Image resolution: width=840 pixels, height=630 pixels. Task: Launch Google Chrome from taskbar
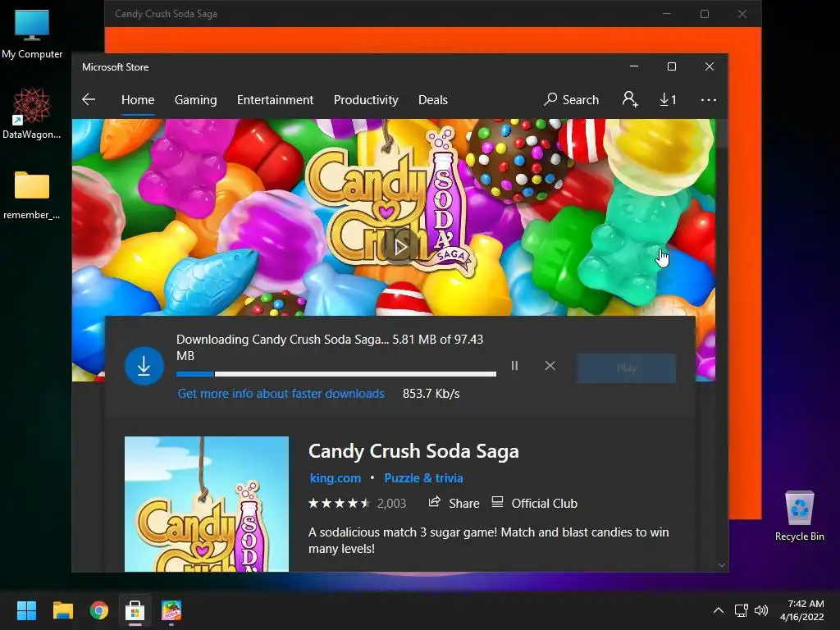pyautogui.click(x=99, y=610)
